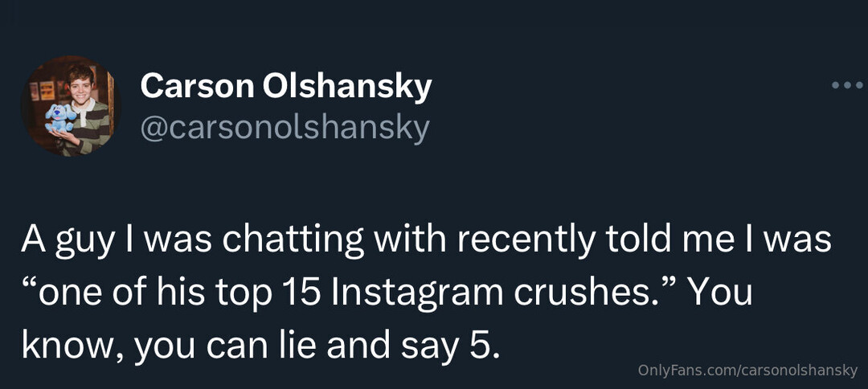Screen dimensions: 868x389
Task: Open the Carson Olshansky display name
Action: 286,87
